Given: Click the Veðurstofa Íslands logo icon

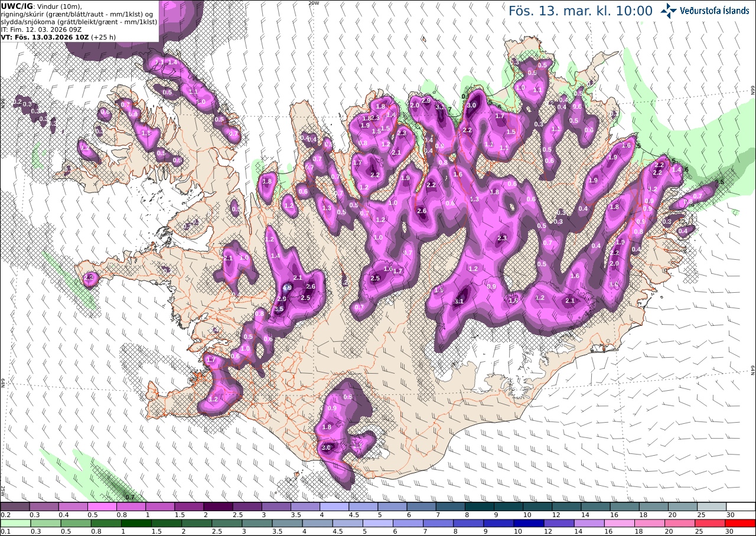Looking at the screenshot, I should pyautogui.click(x=669, y=11).
